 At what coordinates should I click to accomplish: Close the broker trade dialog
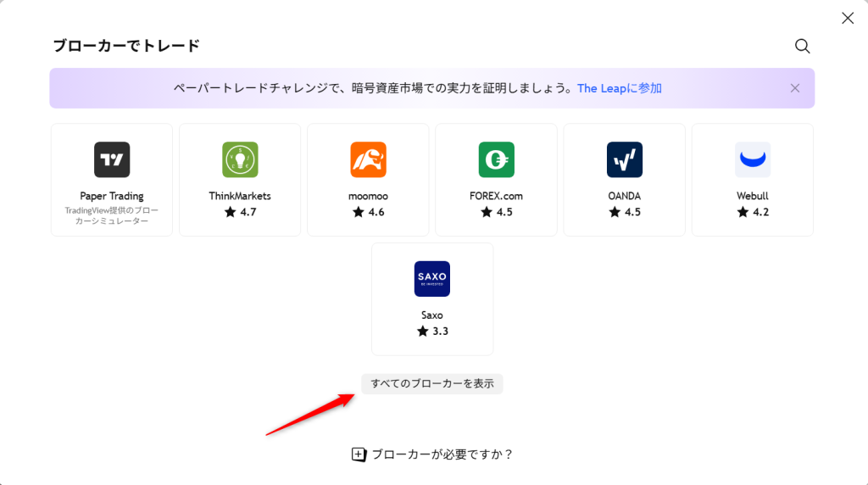point(848,19)
